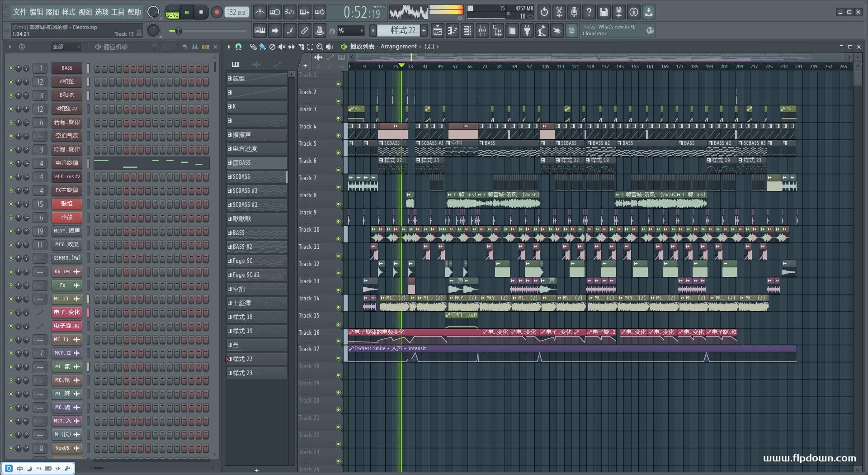Open the 线 snap setting dropdown
Screen dimensions: 868x475
351,31
